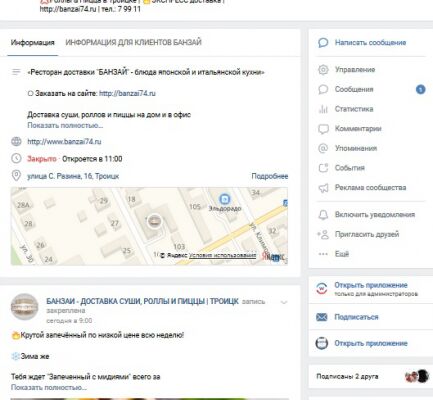This screenshot has width=433, height=400.
Task: Click the pinned post timestamp сегодня в 9:00
Action: [69, 321]
